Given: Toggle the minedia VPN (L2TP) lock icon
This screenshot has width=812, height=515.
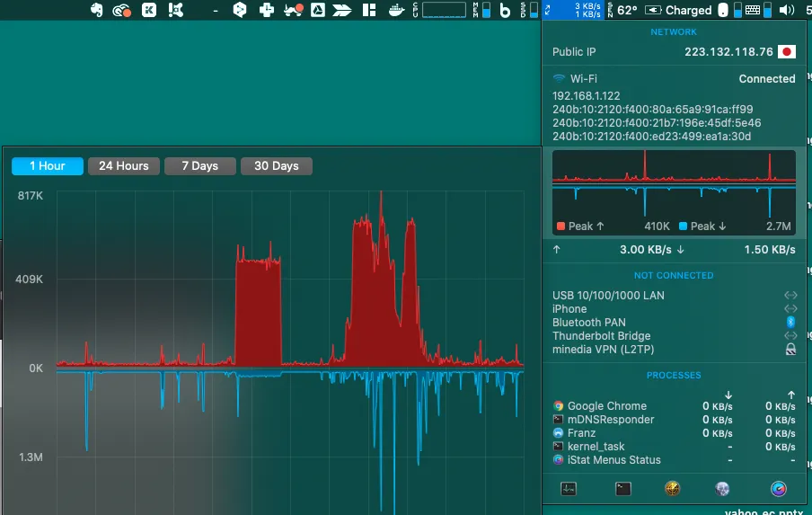Looking at the screenshot, I should 790,349.
